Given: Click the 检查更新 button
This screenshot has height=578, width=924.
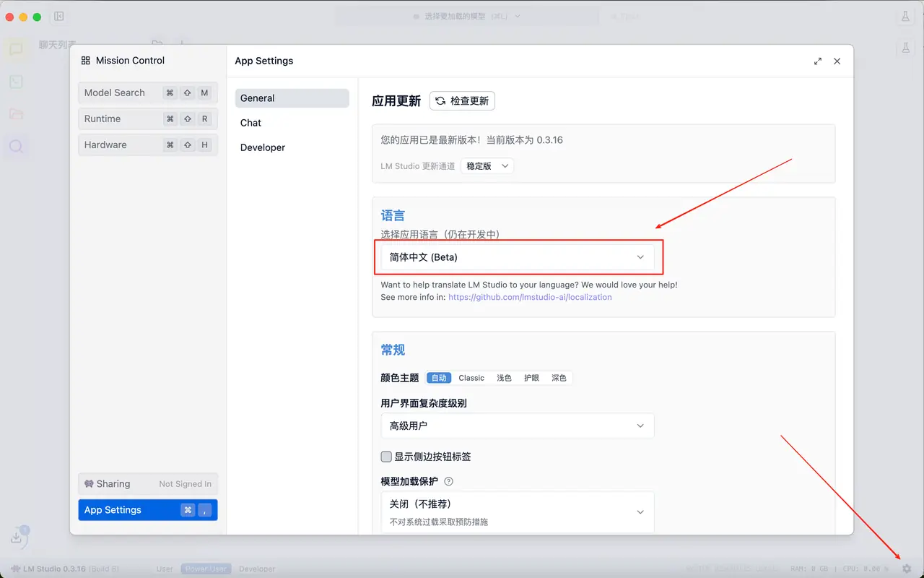Looking at the screenshot, I should pyautogui.click(x=462, y=101).
